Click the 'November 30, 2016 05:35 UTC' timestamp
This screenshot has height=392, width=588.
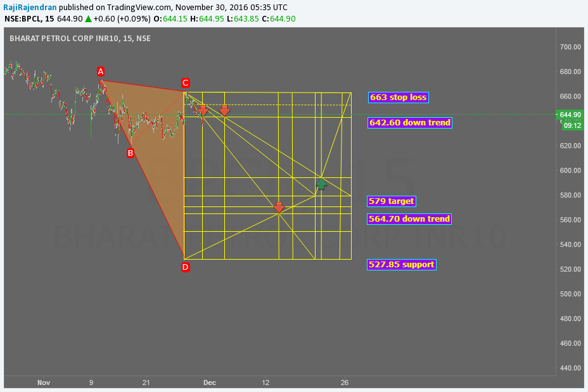point(232,7)
